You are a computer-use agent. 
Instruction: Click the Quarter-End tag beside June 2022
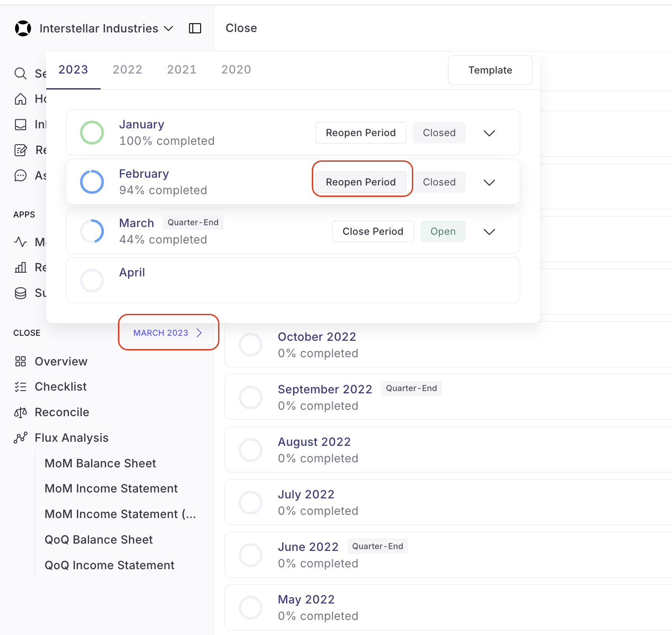coord(378,546)
